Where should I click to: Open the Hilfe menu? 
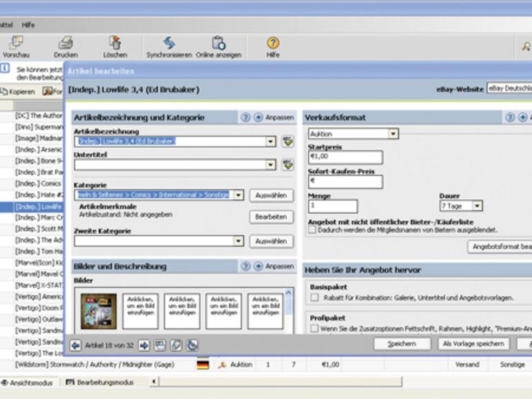pyautogui.click(x=28, y=25)
